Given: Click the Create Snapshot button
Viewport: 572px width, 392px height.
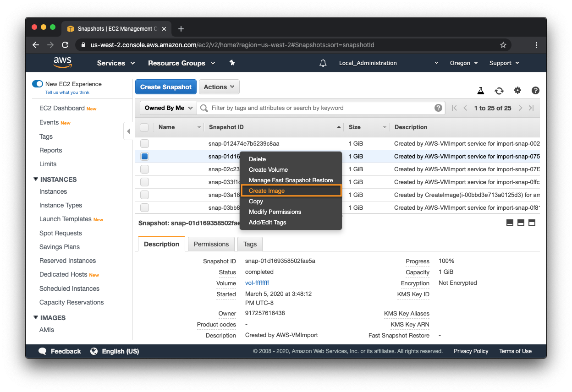Looking at the screenshot, I should (166, 87).
